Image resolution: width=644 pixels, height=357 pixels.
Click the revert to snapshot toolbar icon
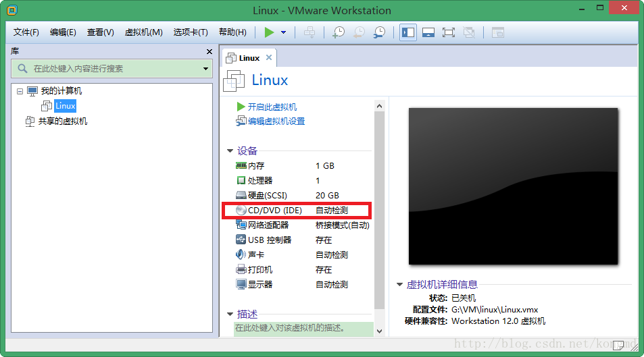click(359, 32)
